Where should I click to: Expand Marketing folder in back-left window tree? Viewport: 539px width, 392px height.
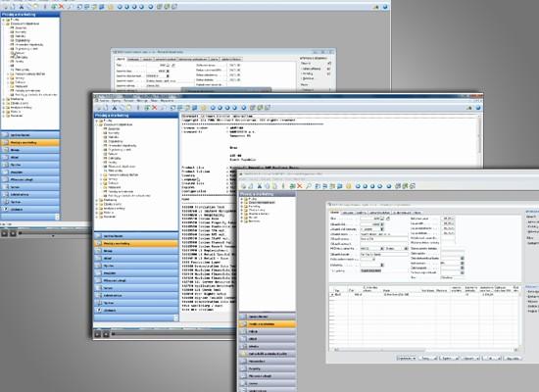pos(4,99)
